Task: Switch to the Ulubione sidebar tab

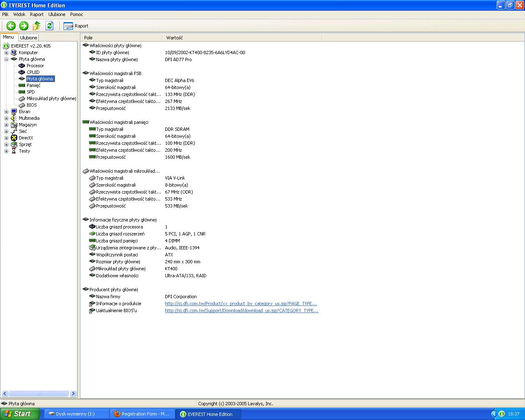Action: coord(29,37)
